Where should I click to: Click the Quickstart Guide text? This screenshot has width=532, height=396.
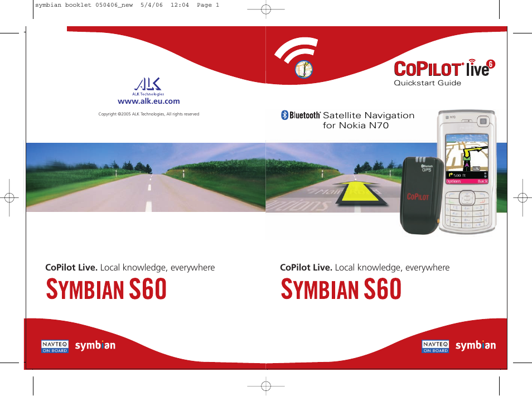click(x=428, y=83)
